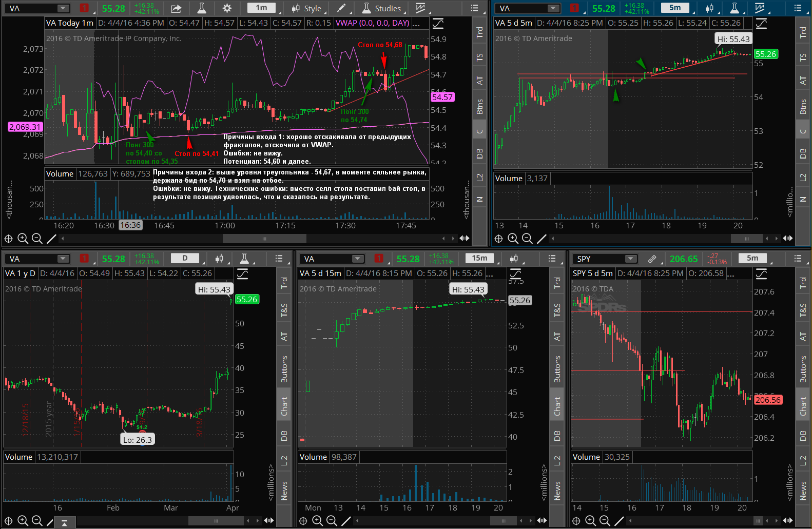
Task: Click the red clipboard number 1 in VA 1m chart
Action: pos(84,8)
